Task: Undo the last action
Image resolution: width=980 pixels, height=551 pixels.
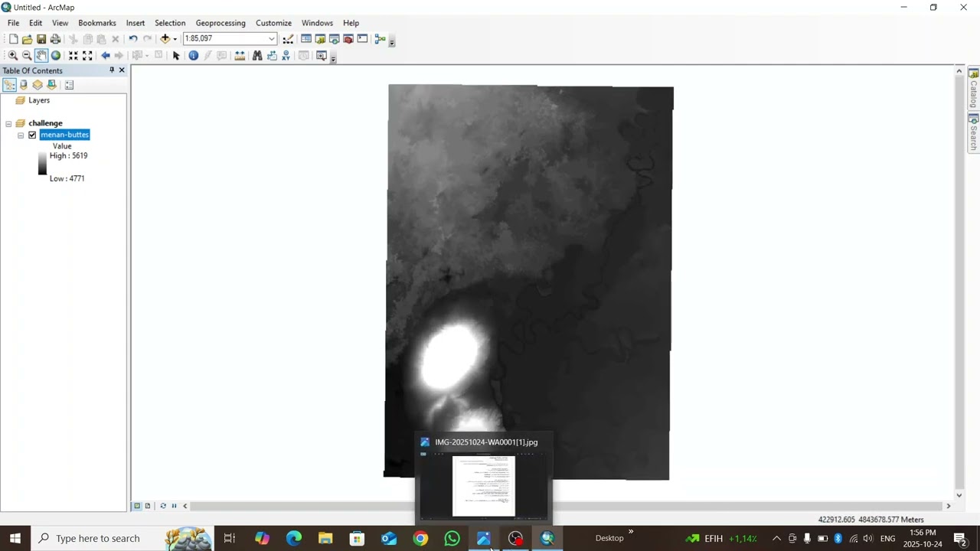Action: click(133, 39)
